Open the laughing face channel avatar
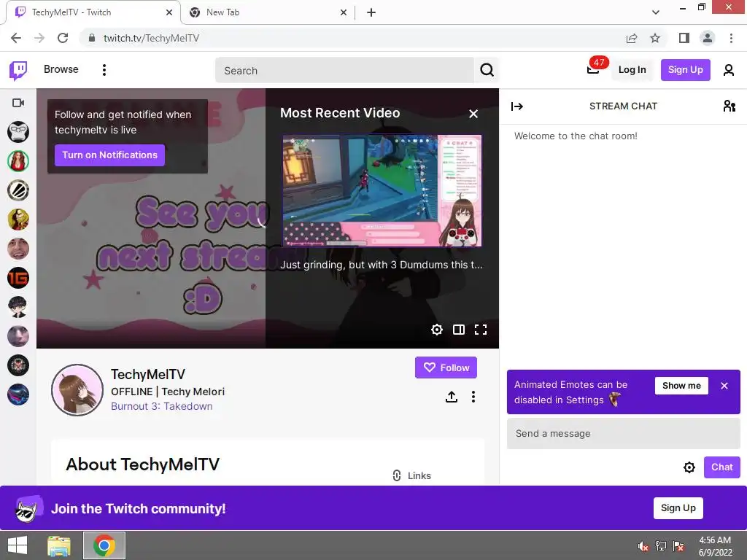The width and height of the screenshot is (747, 560). tap(18, 249)
